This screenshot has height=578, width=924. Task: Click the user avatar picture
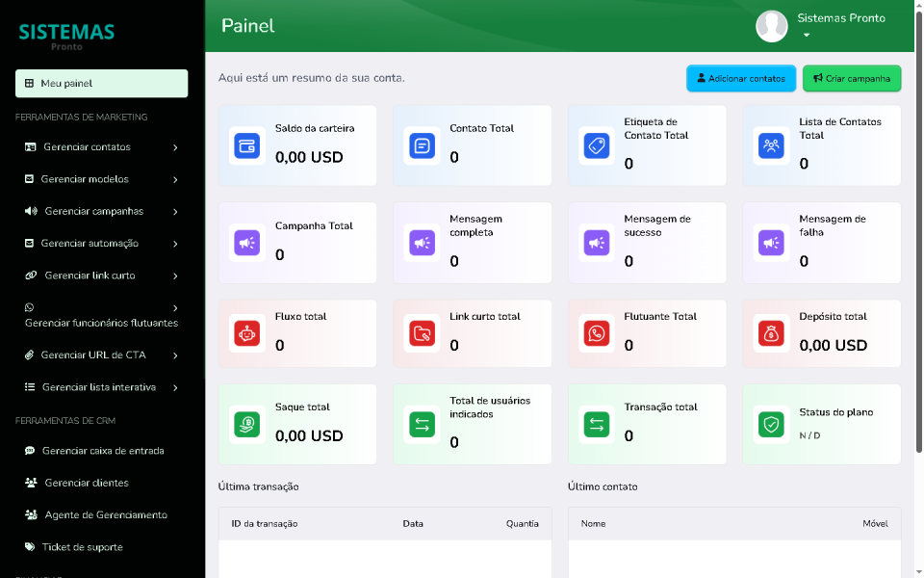772,26
